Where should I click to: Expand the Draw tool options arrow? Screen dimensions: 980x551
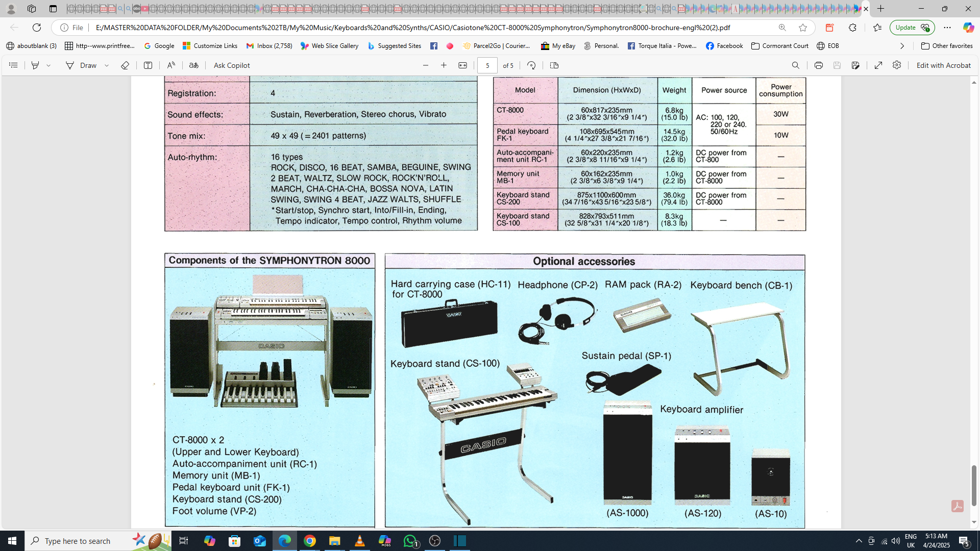coord(107,65)
